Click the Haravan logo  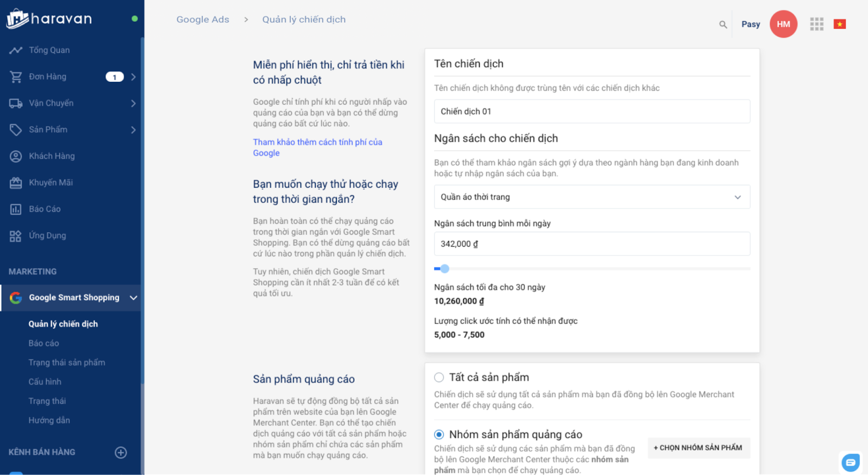pos(49,19)
